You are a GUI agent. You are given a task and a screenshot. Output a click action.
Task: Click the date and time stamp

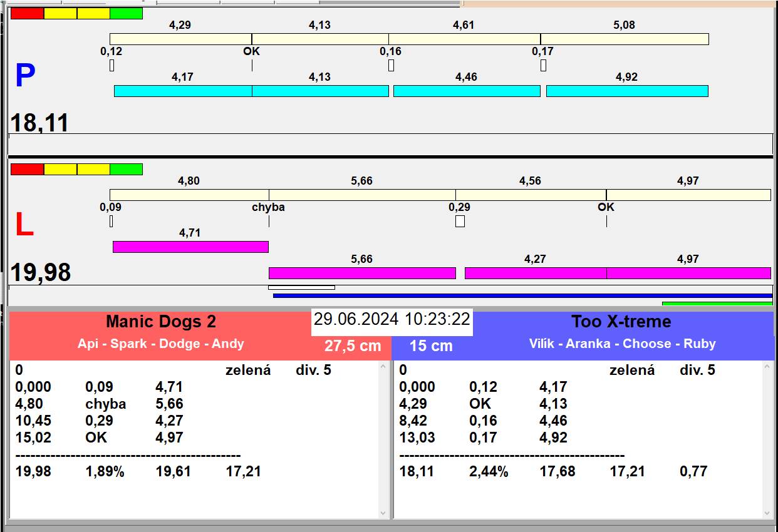coord(392,319)
